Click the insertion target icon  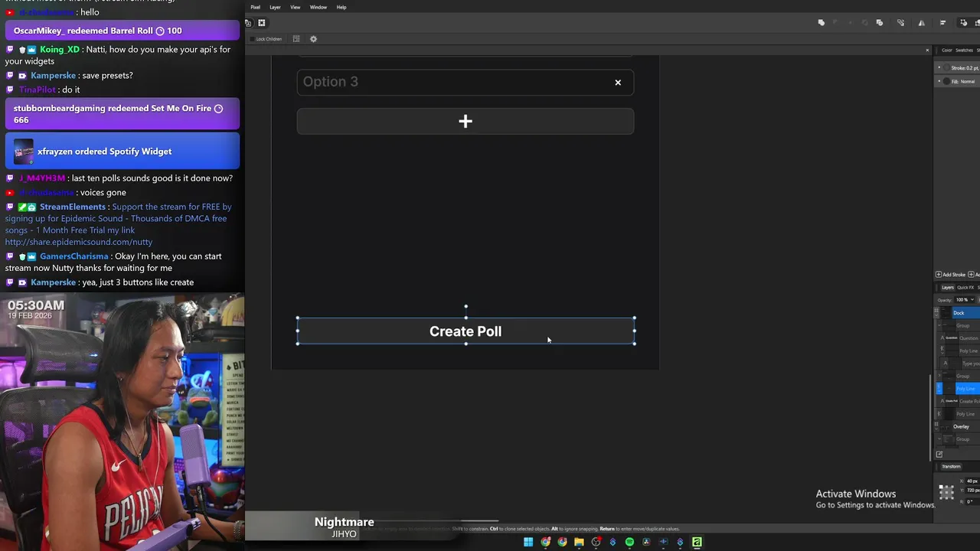[963, 23]
